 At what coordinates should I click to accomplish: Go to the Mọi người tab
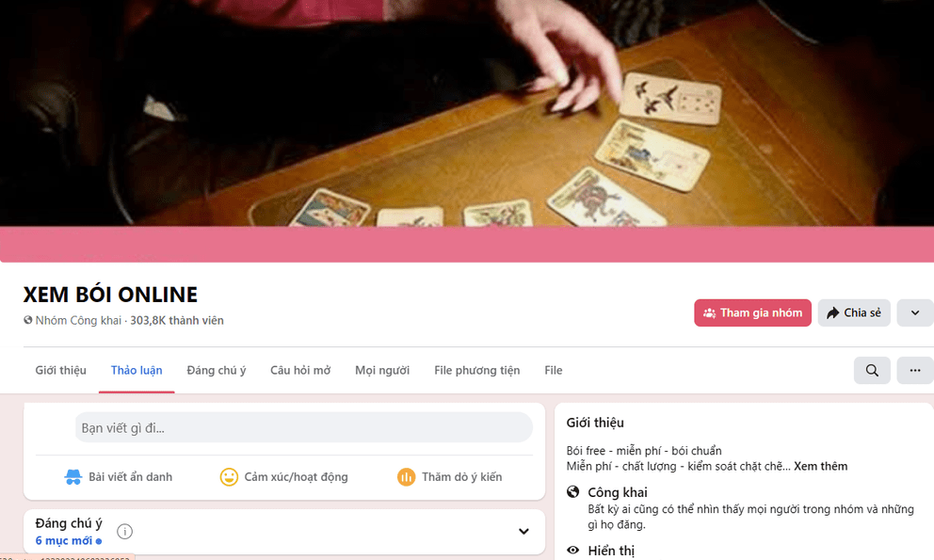(x=382, y=371)
